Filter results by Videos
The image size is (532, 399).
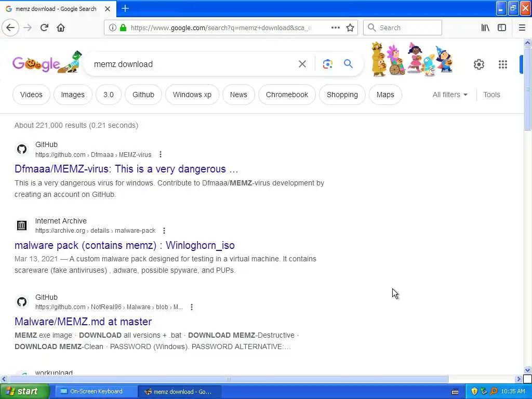click(31, 95)
